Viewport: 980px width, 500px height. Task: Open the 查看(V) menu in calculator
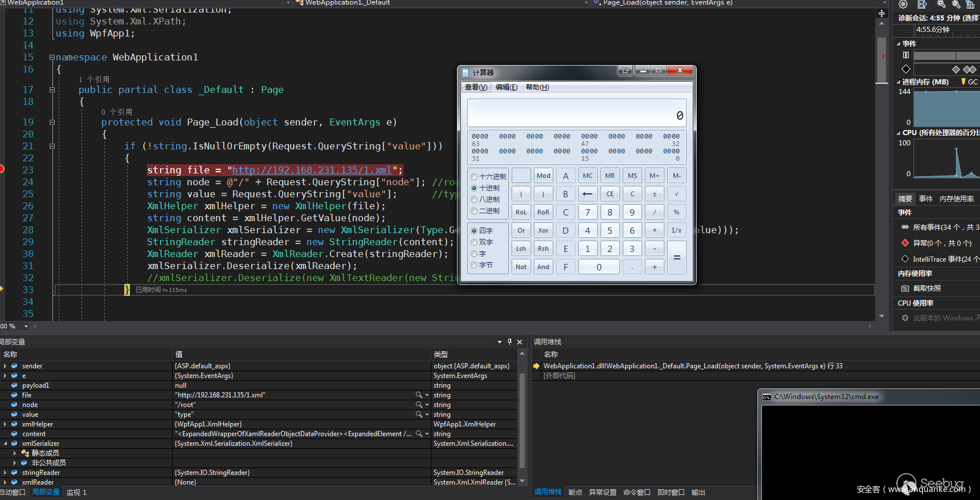[476, 87]
